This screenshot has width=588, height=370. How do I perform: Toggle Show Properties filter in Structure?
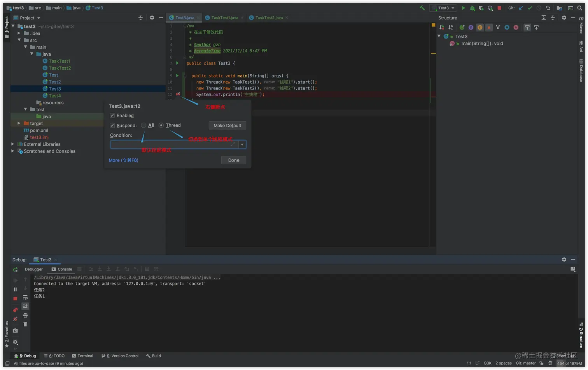(x=471, y=27)
